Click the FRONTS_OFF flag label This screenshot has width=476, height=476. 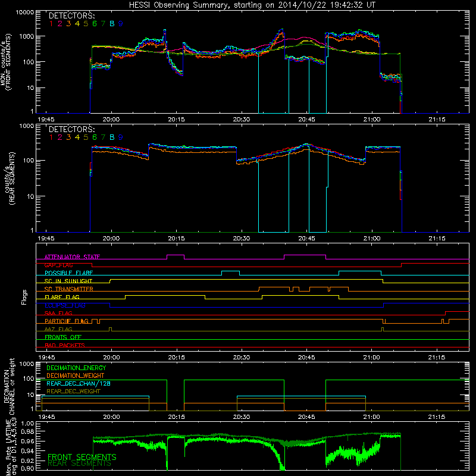[63, 337]
